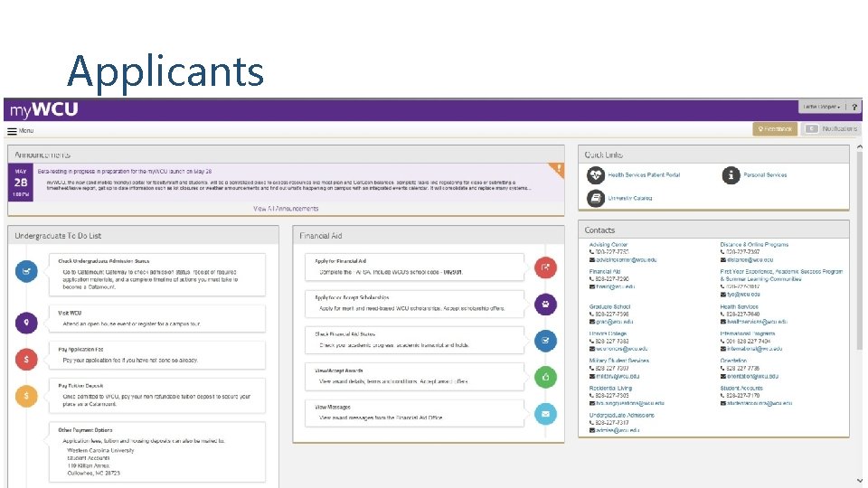Open Check Undergraduate Admission Status card
The width and height of the screenshot is (868, 488).
[157, 275]
